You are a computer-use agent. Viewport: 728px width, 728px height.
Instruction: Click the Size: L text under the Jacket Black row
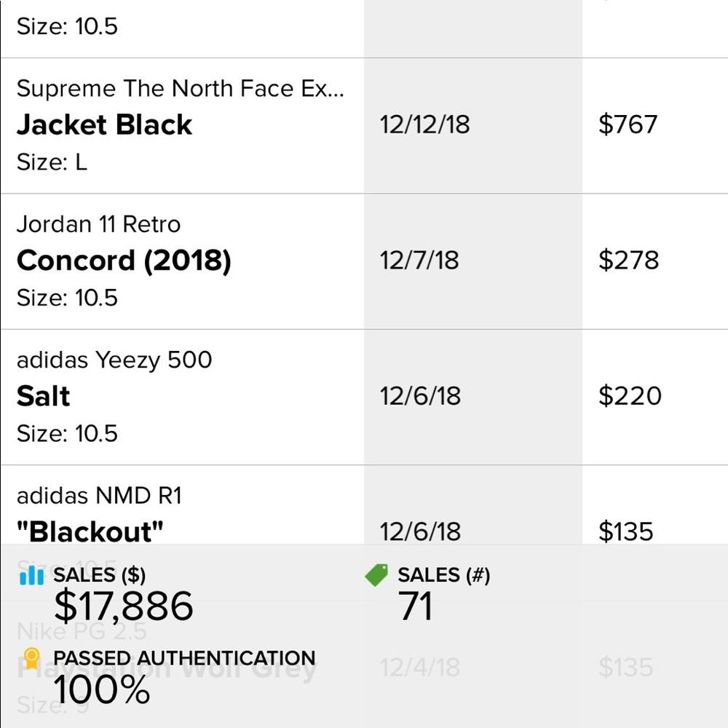[x=52, y=162]
